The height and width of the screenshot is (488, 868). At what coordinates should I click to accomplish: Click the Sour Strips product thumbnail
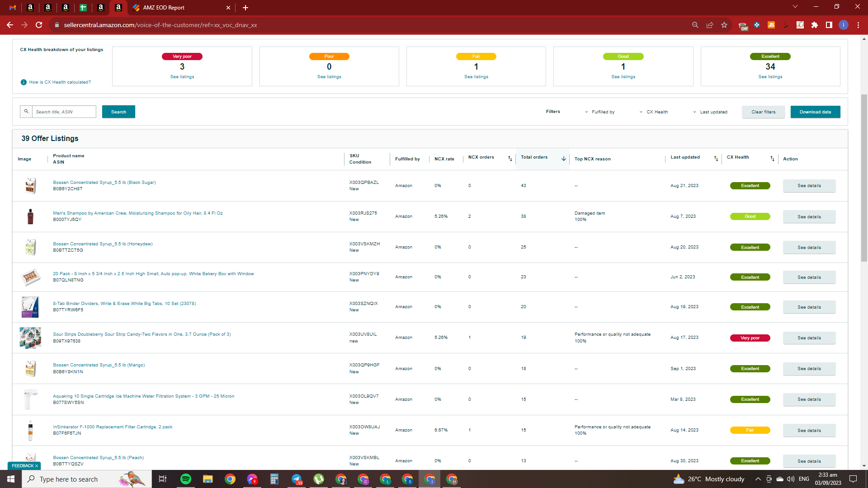30,338
